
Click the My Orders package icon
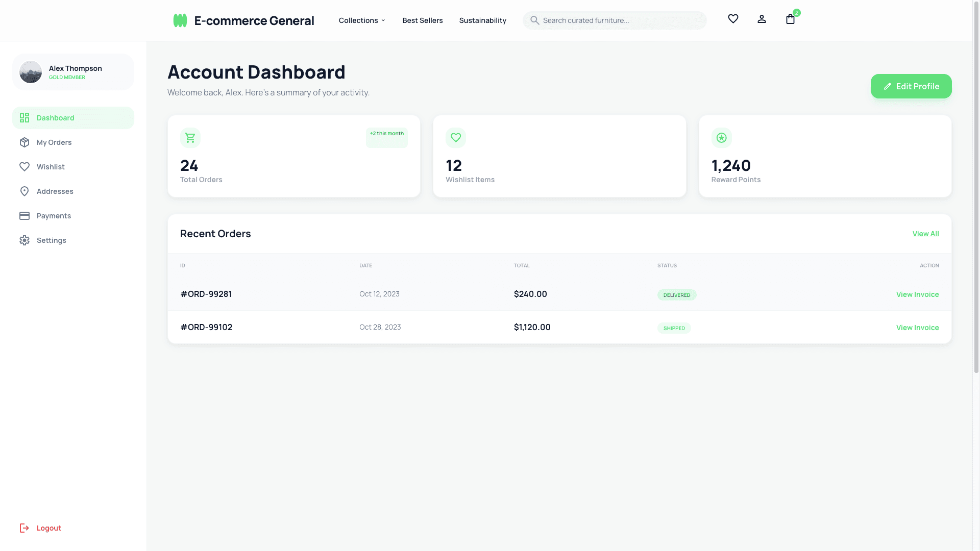pyautogui.click(x=24, y=142)
